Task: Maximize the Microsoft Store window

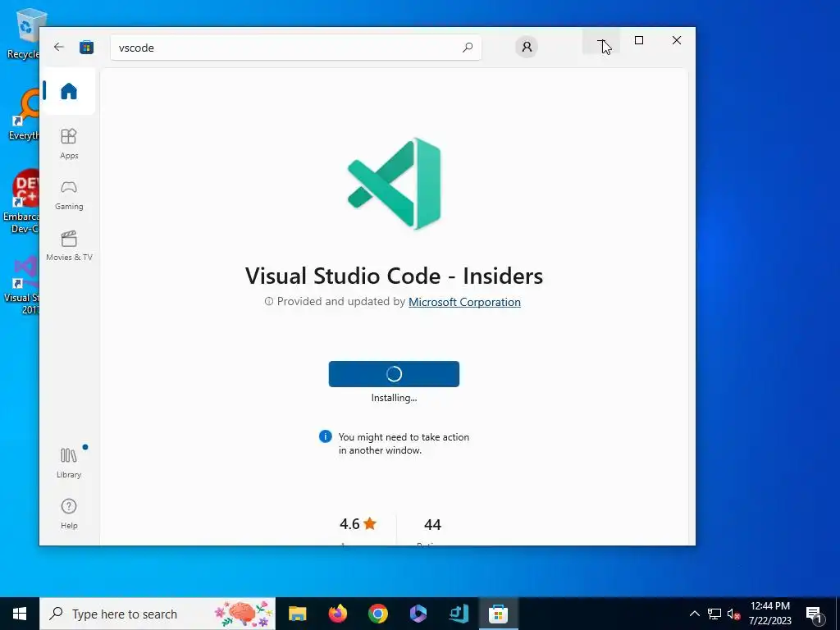Action: click(638, 41)
